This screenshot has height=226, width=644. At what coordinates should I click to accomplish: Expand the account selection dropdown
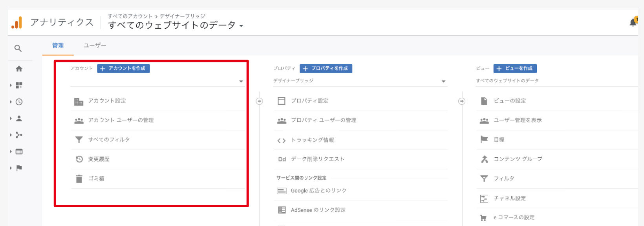(157, 81)
